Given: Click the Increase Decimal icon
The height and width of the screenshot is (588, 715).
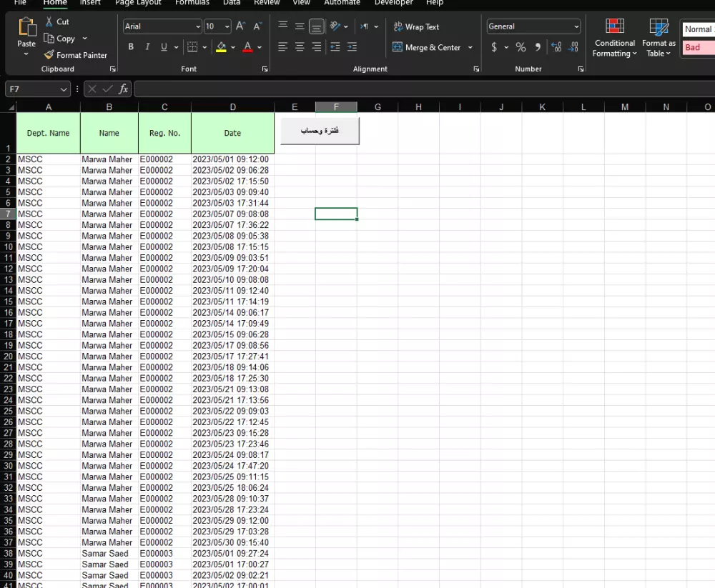Looking at the screenshot, I should point(556,47).
